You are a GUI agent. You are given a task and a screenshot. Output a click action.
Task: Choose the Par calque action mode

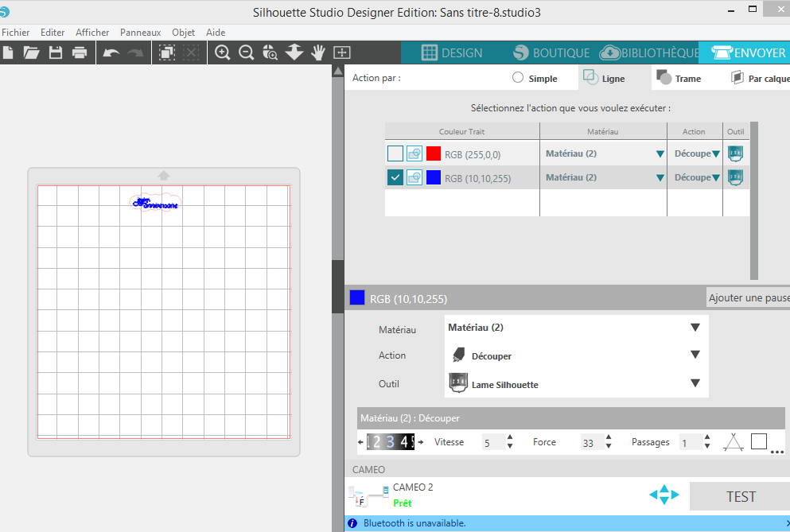(x=761, y=78)
